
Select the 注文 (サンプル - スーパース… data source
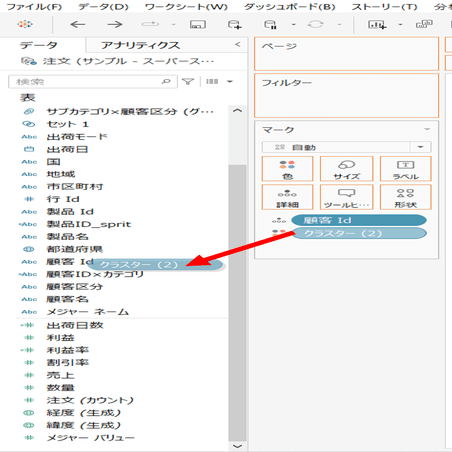point(117,61)
